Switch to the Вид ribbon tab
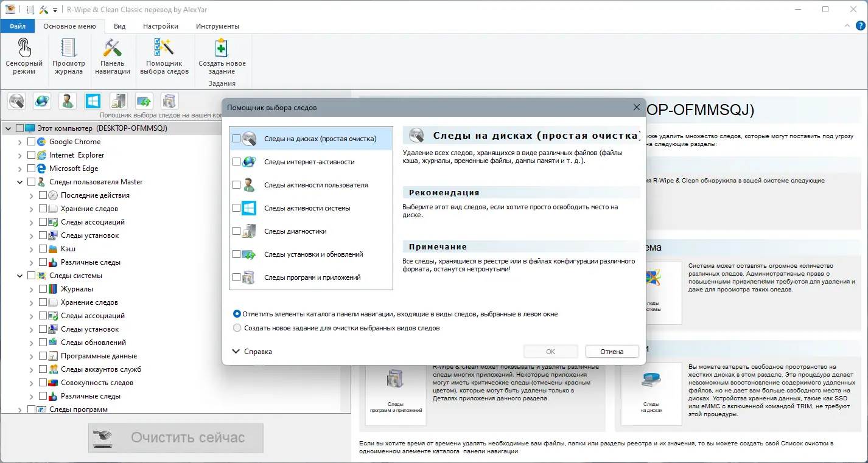Screen dimensions: 868x463 tap(119, 26)
